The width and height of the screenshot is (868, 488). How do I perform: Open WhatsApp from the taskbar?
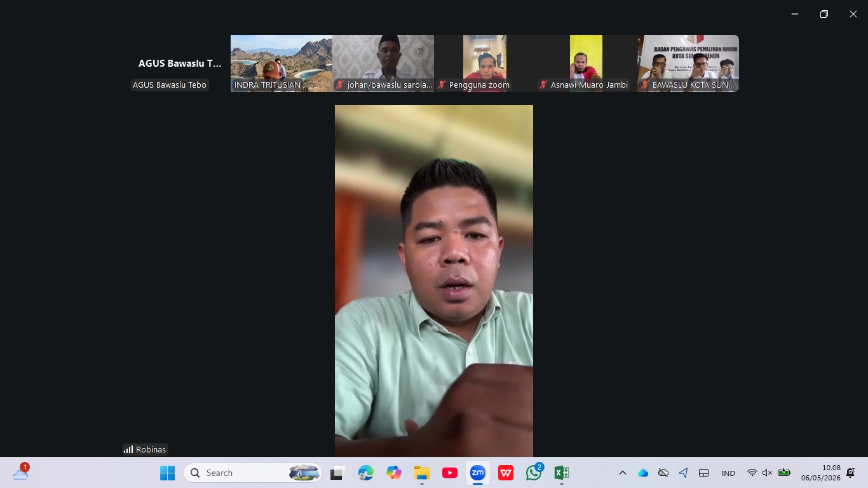(x=534, y=473)
